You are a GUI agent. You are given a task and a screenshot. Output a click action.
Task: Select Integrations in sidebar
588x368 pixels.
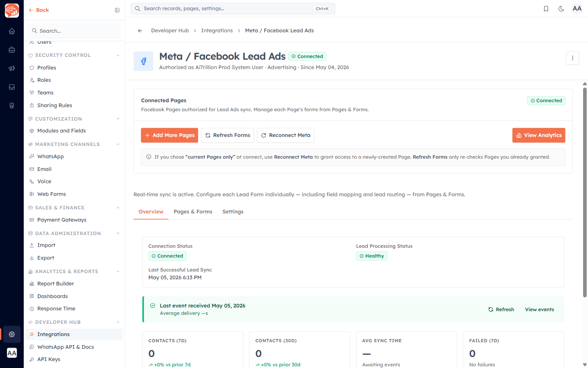click(74, 334)
